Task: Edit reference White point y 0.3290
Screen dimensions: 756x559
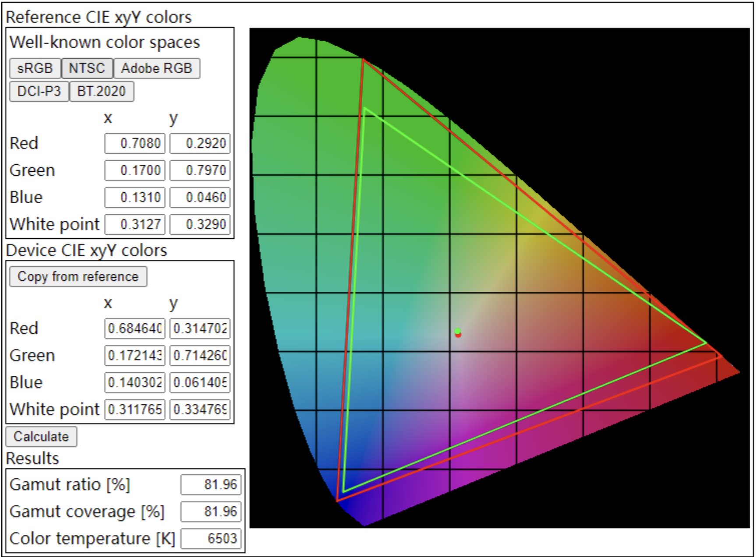Action: point(200,224)
